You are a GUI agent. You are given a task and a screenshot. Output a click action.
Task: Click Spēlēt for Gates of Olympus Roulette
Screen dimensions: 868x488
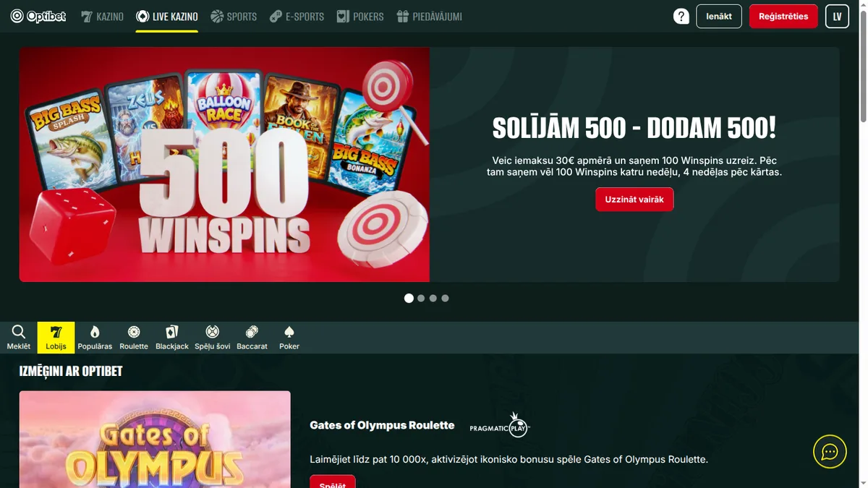pyautogui.click(x=333, y=482)
